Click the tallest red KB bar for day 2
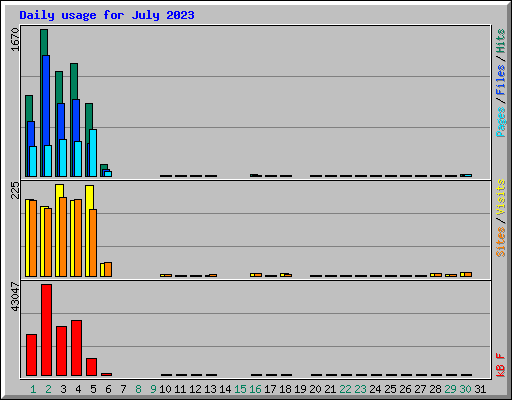The image size is (512, 400). [46, 330]
